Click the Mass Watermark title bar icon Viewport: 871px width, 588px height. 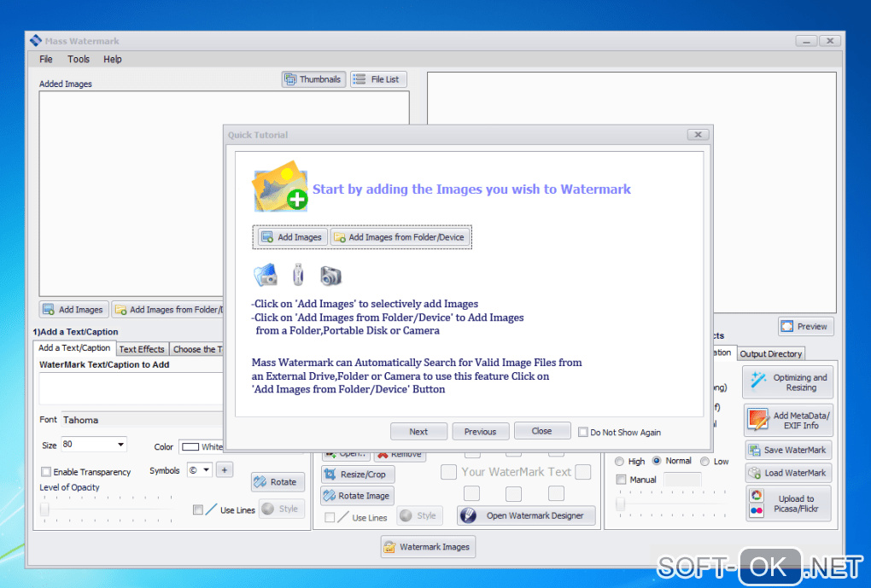(36, 40)
